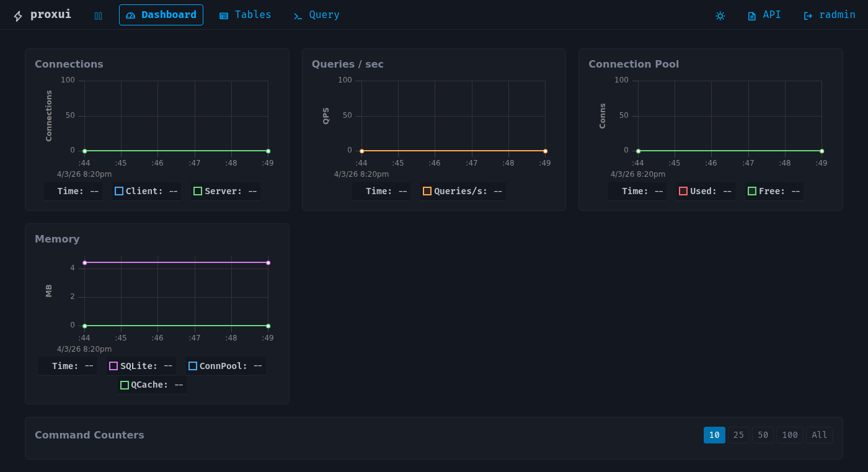Click the table icon beside Tables
868x472 pixels.
coord(223,14)
